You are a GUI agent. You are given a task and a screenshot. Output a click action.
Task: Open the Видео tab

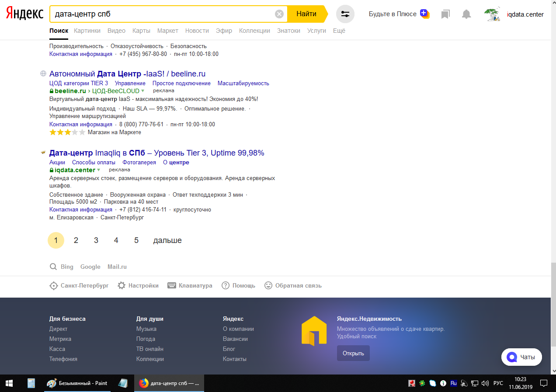[x=116, y=31]
